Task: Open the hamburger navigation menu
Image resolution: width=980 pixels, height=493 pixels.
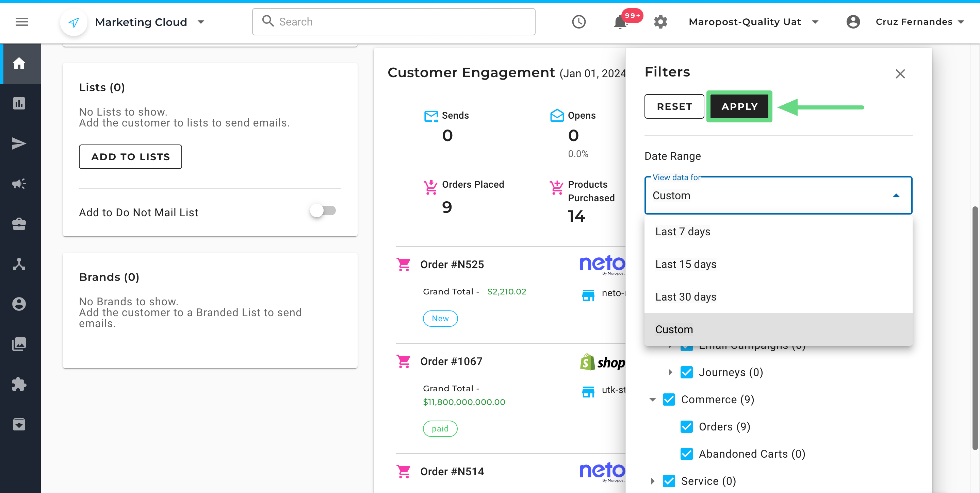Action: click(x=22, y=22)
